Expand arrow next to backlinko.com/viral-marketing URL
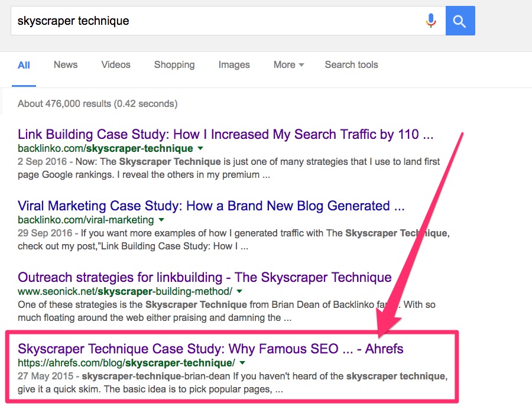 161,220
